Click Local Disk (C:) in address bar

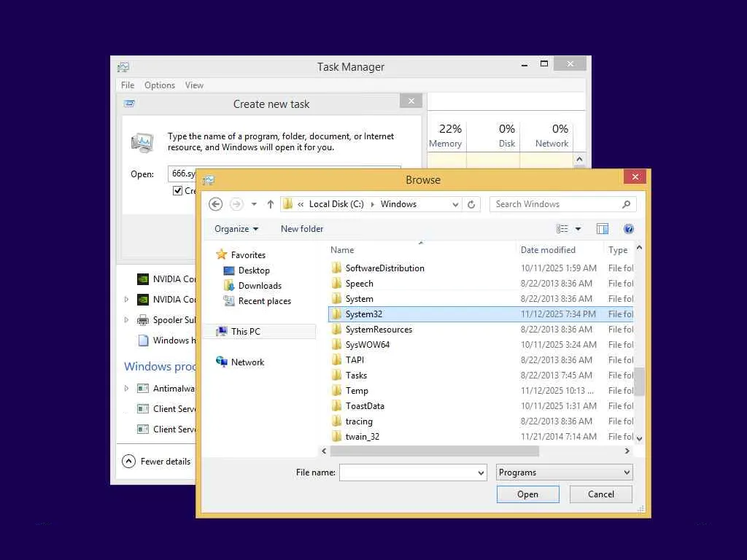tap(336, 204)
